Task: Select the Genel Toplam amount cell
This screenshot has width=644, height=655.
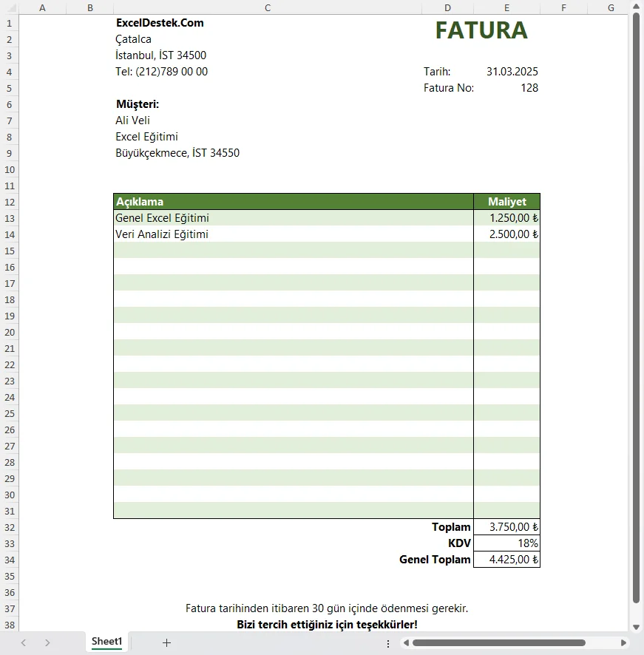Action: [506, 560]
